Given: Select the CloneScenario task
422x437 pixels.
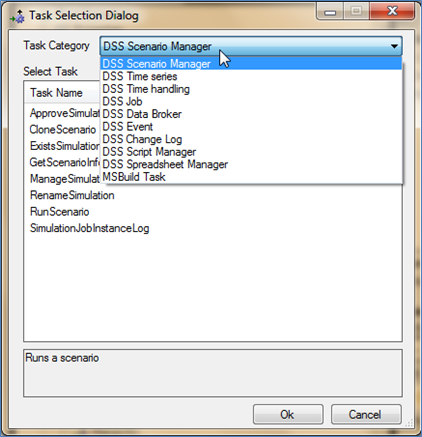Looking at the screenshot, I should 63,129.
